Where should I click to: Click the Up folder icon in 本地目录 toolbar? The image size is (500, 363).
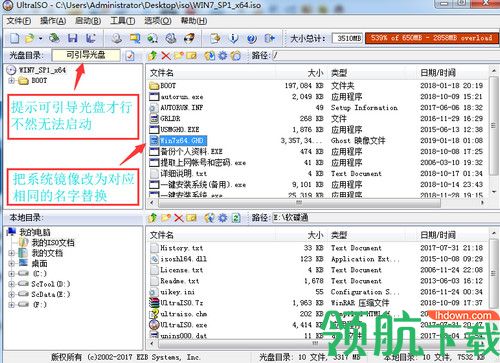click(152, 218)
